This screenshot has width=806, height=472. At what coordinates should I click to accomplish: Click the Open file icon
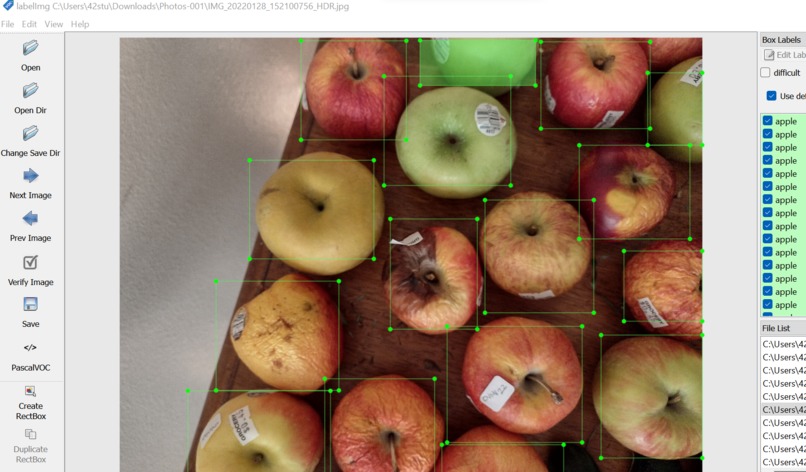pos(30,48)
